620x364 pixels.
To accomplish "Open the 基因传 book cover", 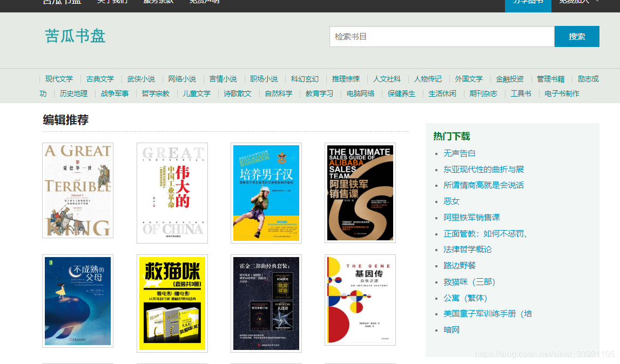I will tap(360, 300).
